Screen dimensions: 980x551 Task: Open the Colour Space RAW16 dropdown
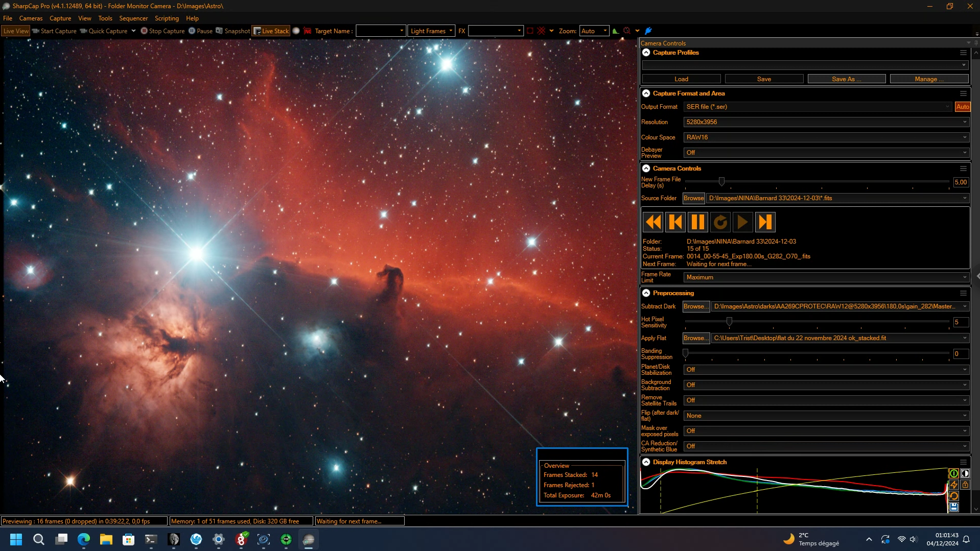(x=826, y=137)
